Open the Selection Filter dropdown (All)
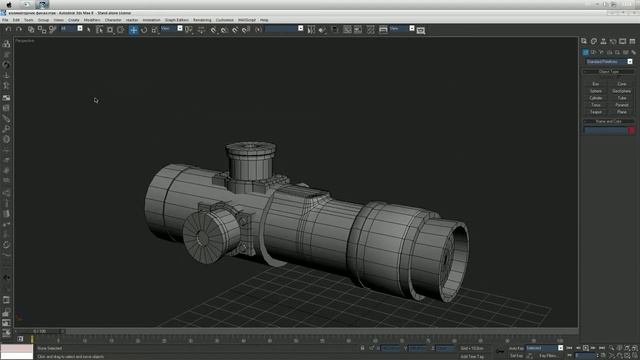Screen dimensions: 640x360 click(71, 29)
